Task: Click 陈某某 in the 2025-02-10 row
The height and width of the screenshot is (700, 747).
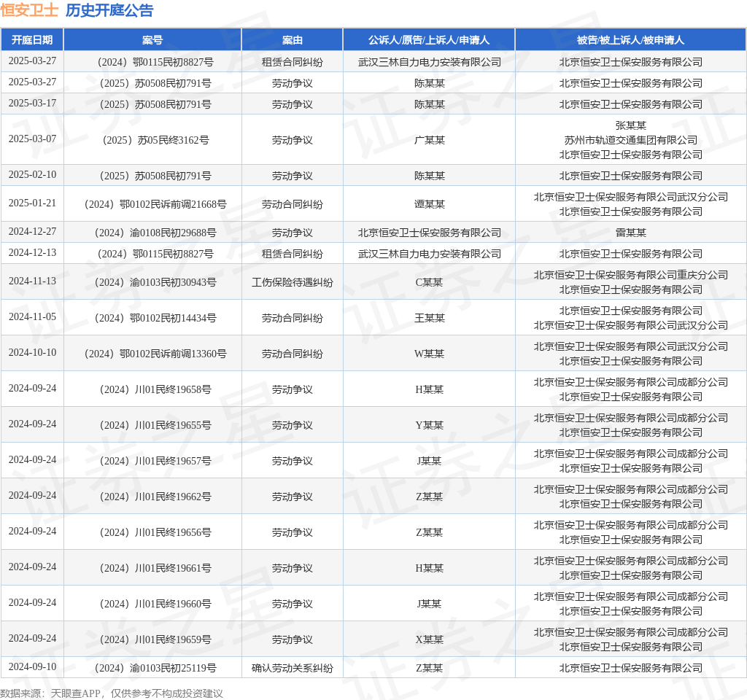Action: (429, 176)
